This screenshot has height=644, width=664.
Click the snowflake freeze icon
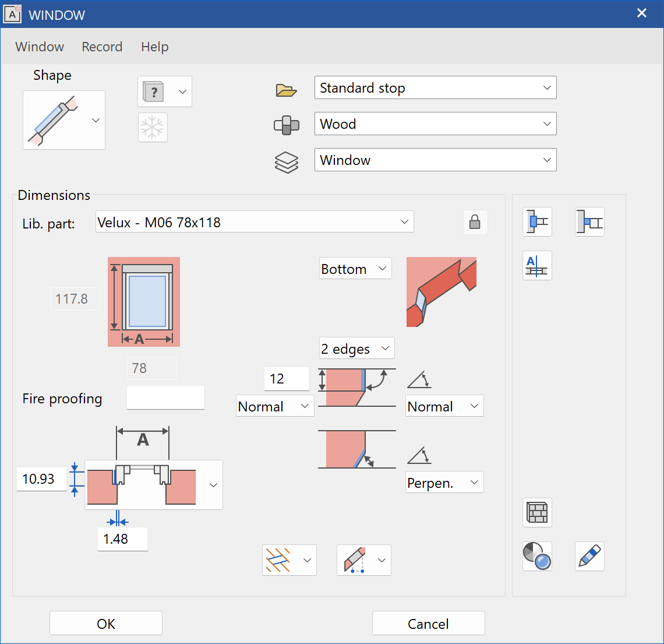153,127
